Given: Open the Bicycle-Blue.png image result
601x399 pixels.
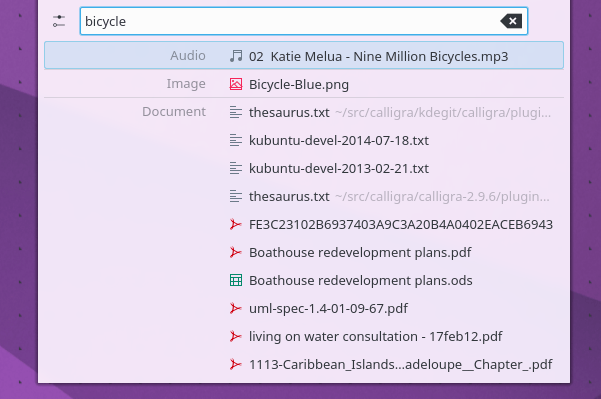Looking at the screenshot, I should (x=304, y=84).
